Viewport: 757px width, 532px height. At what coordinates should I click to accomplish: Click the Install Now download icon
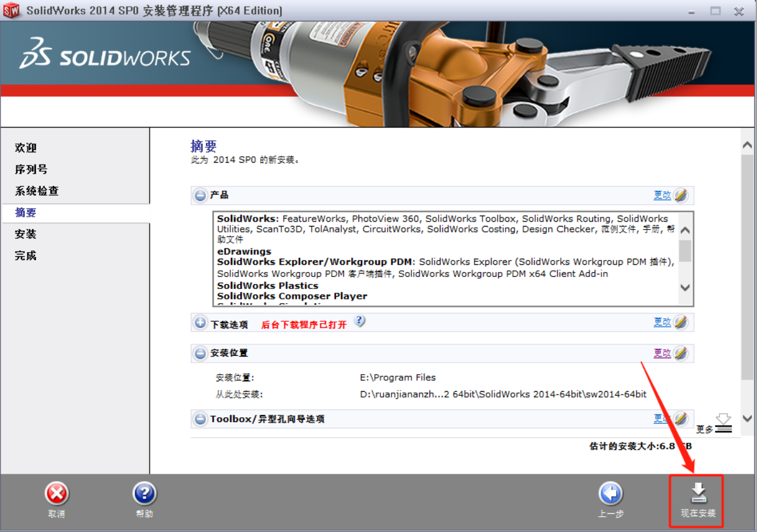[x=699, y=493]
